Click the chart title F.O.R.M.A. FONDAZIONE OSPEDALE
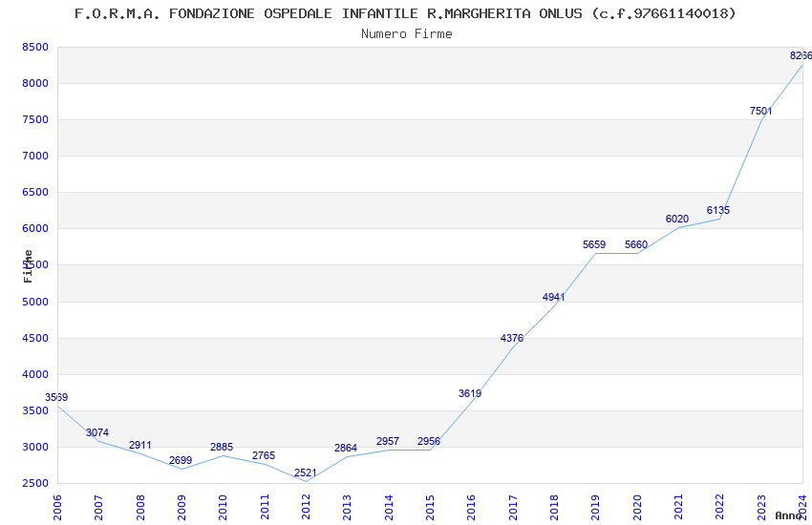Screen dimensions: 812x525 pyautogui.click(x=405, y=13)
